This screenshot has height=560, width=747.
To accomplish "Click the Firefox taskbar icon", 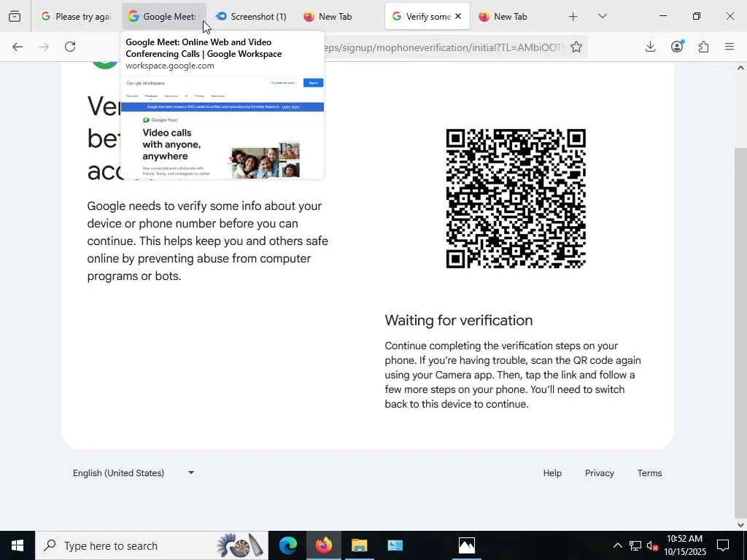I will coord(323,545).
